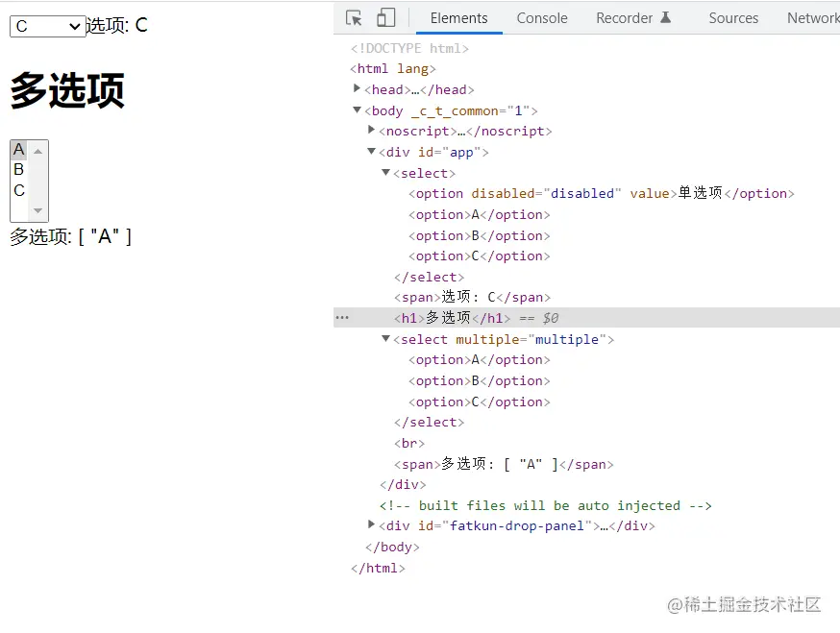Image resolution: width=840 pixels, height=633 pixels.
Task: Select the br element line
Action: point(409,444)
